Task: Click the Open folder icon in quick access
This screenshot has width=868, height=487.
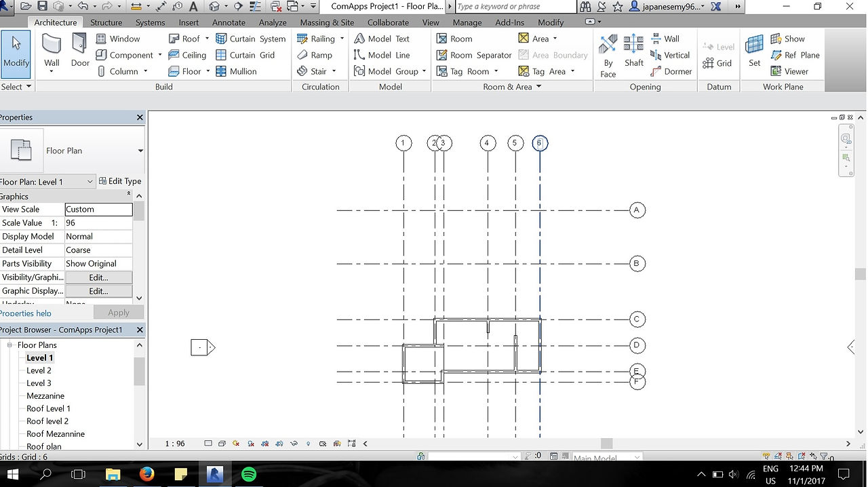Action: click(x=26, y=6)
